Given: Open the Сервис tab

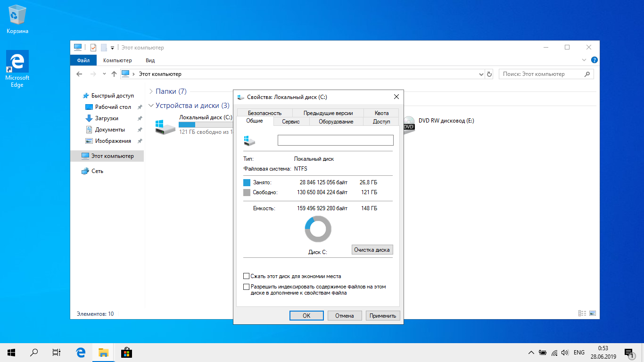Looking at the screenshot, I should [291, 122].
